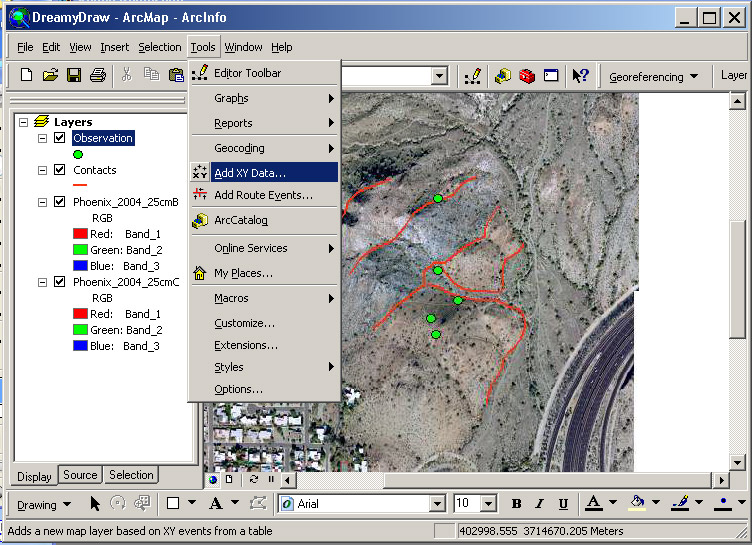Click the Print icon
752x545 pixels.
pos(98,75)
